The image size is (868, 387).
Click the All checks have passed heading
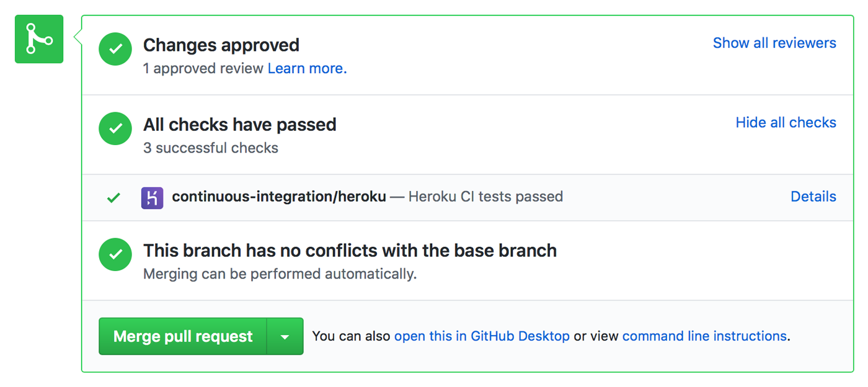240,125
